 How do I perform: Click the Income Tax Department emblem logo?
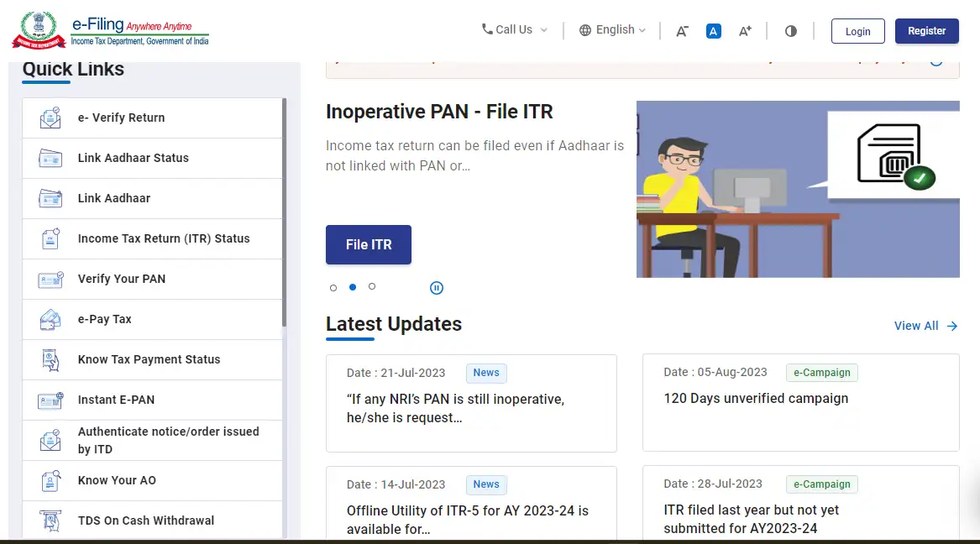tap(36, 29)
